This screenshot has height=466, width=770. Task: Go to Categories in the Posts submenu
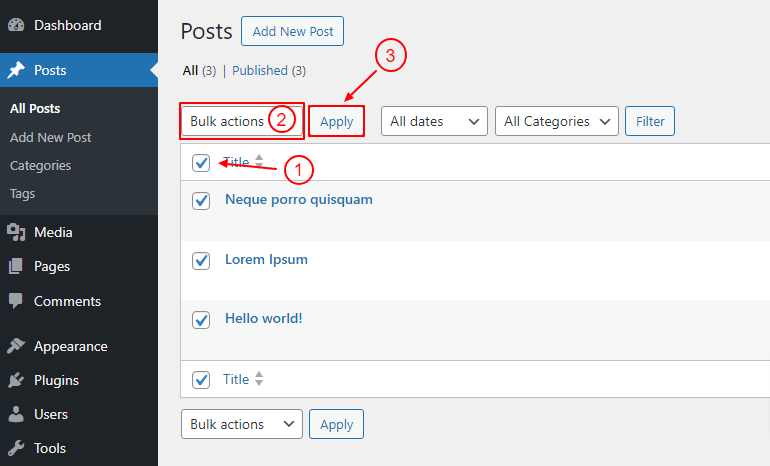point(40,166)
